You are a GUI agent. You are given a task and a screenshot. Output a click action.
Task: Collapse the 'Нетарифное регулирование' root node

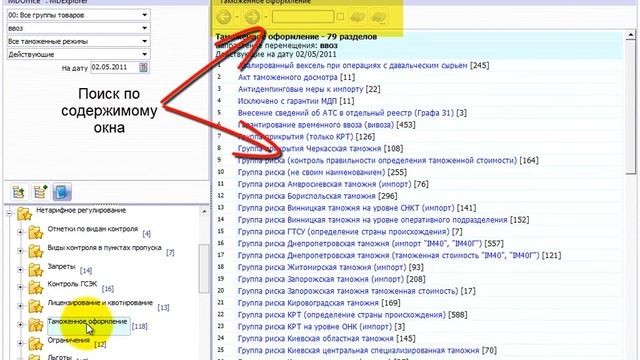pyautogui.click(x=9, y=213)
